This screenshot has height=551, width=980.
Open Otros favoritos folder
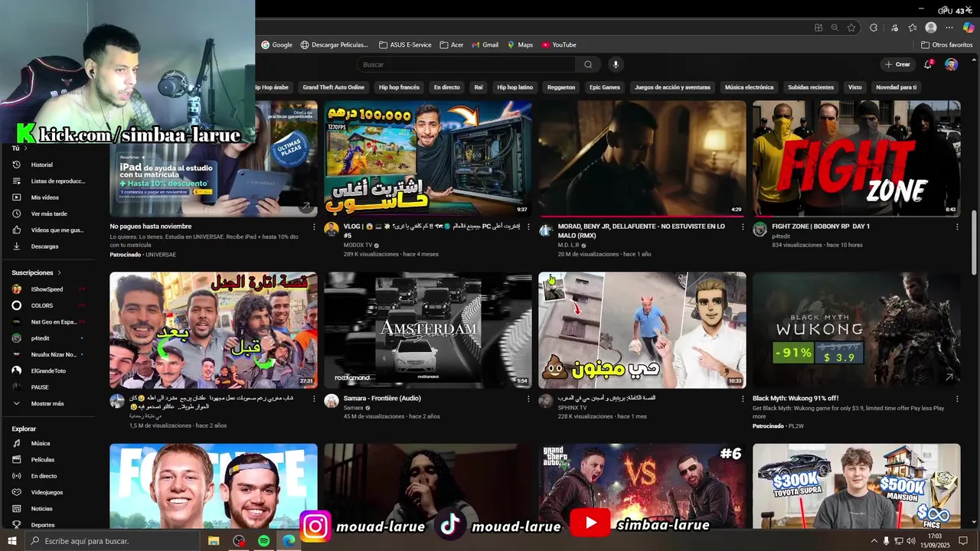click(x=946, y=44)
